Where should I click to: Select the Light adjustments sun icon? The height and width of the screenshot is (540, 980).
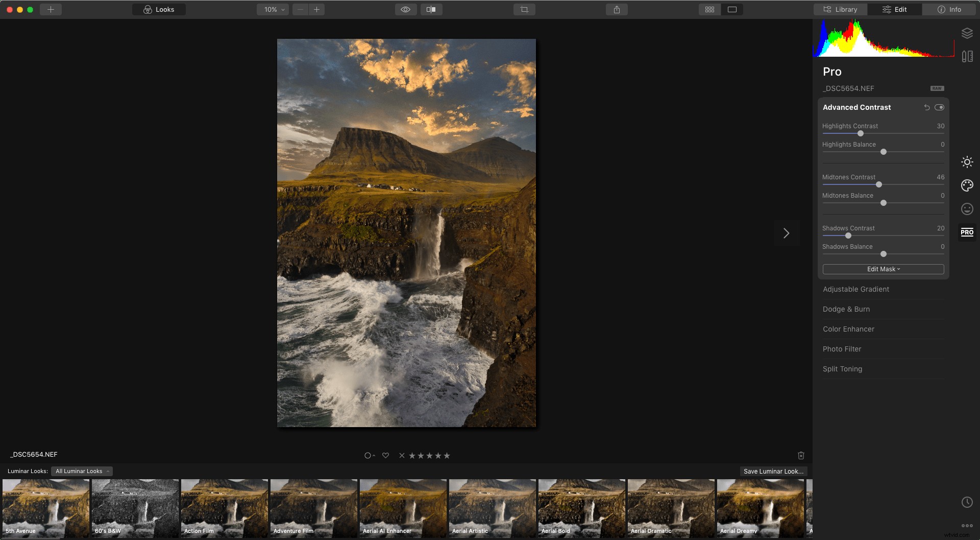(967, 161)
